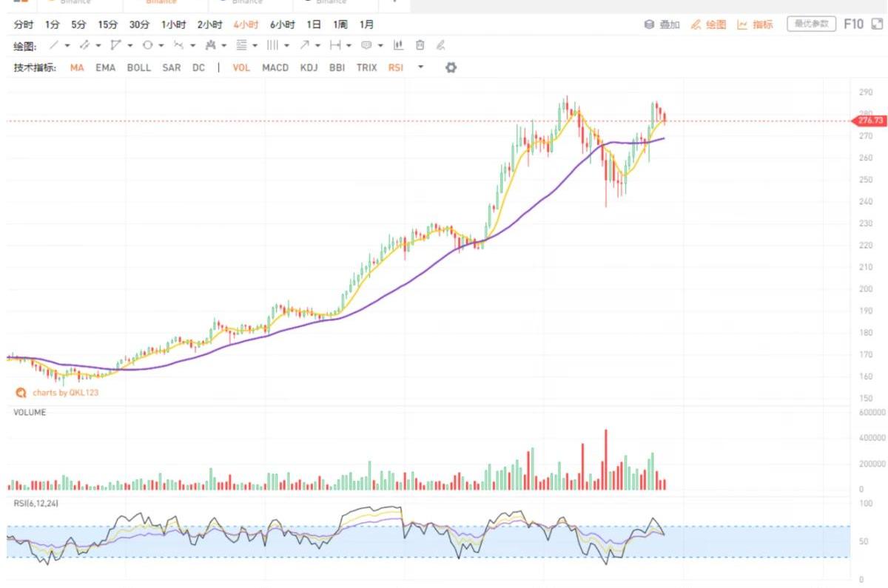
Task: Click the 276.73 current price label
Action: coord(870,121)
